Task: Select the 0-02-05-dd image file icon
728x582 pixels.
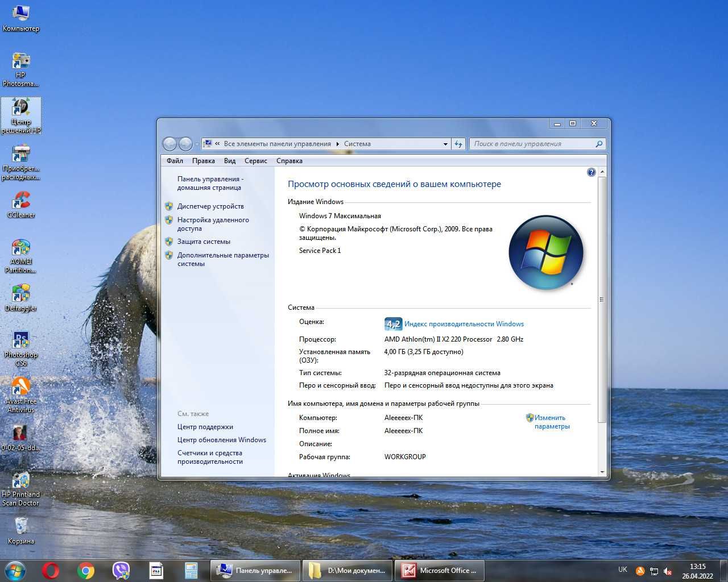Action: pyautogui.click(x=21, y=438)
